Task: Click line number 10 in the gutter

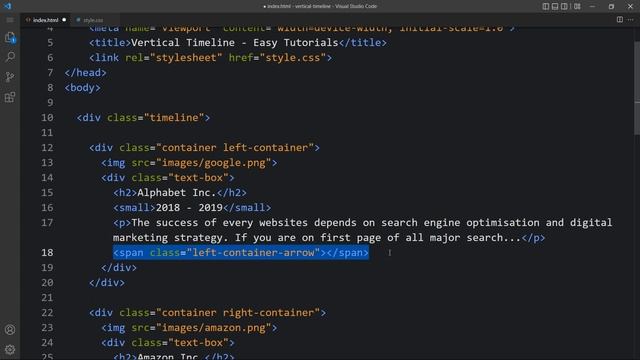Action: pyautogui.click(x=47, y=118)
